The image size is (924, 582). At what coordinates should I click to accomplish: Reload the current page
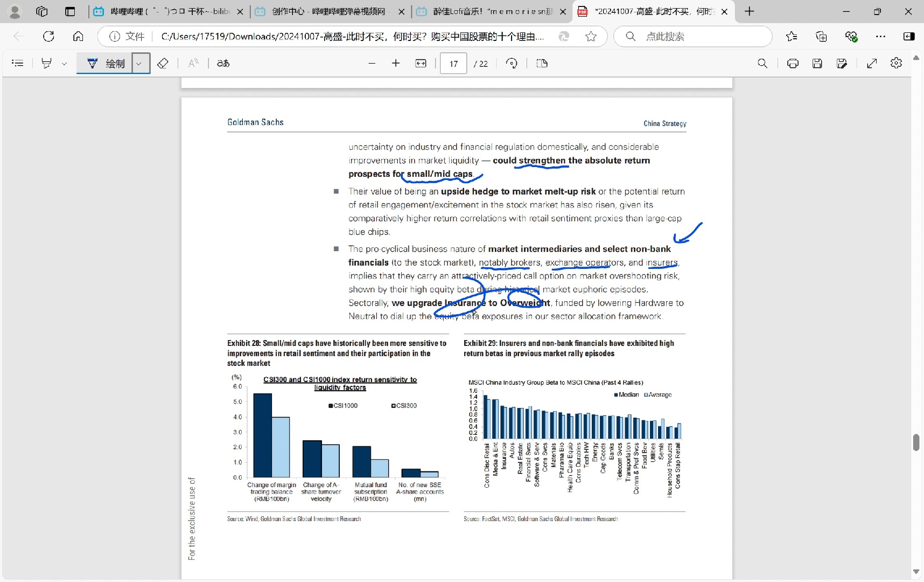[x=48, y=36]
